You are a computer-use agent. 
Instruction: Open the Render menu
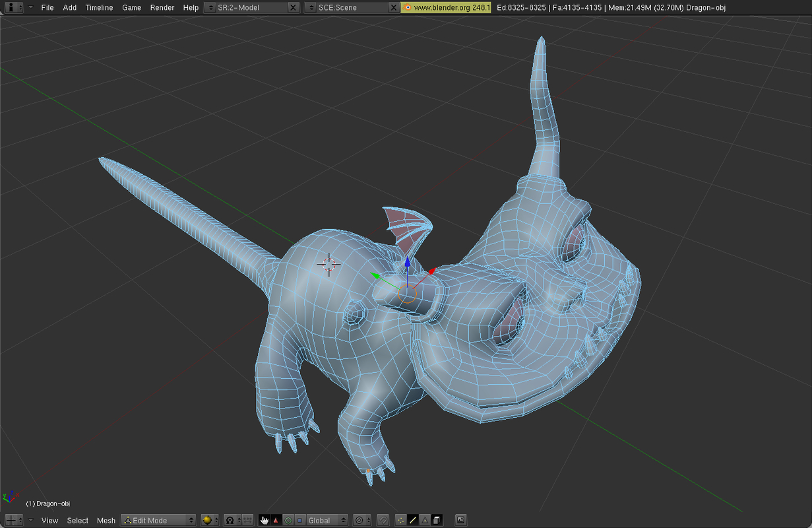pyautogui.click(x=162, y=7)
